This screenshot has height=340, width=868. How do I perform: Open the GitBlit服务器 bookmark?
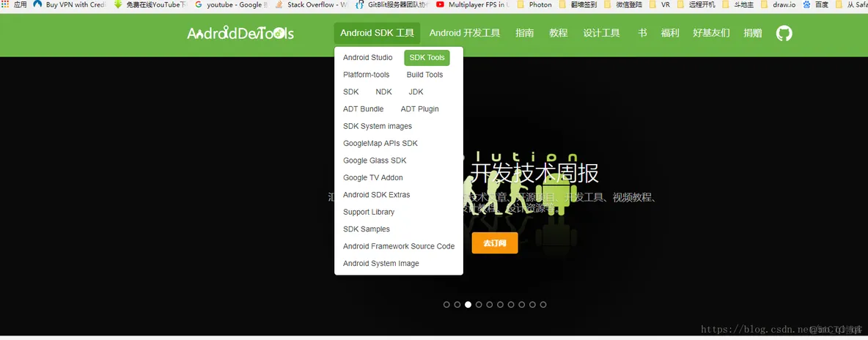(392, 4)
